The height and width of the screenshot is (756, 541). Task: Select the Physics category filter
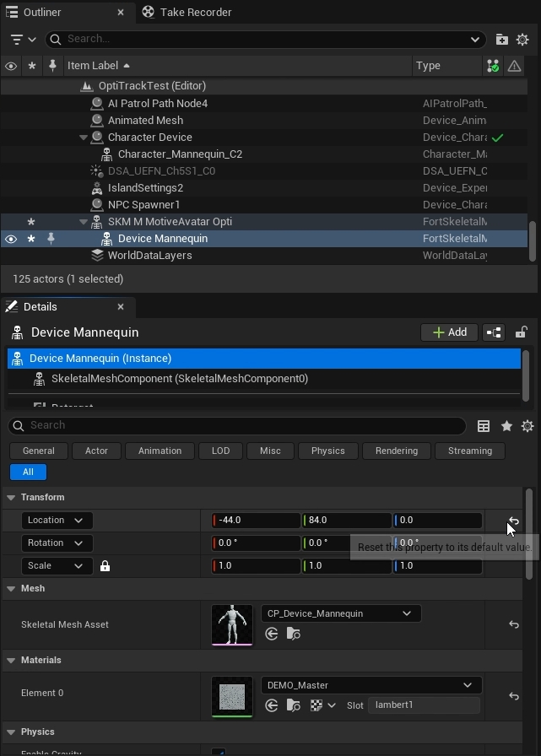point(327,451)
